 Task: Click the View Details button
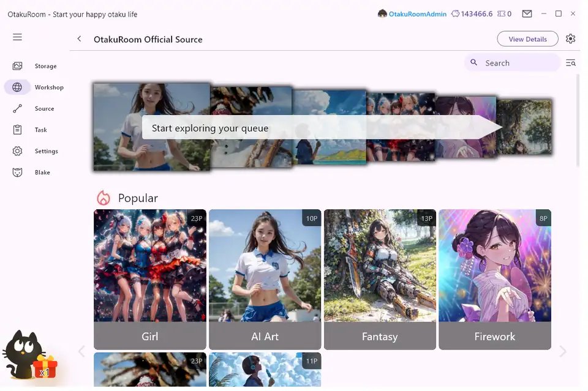[527, 39]
